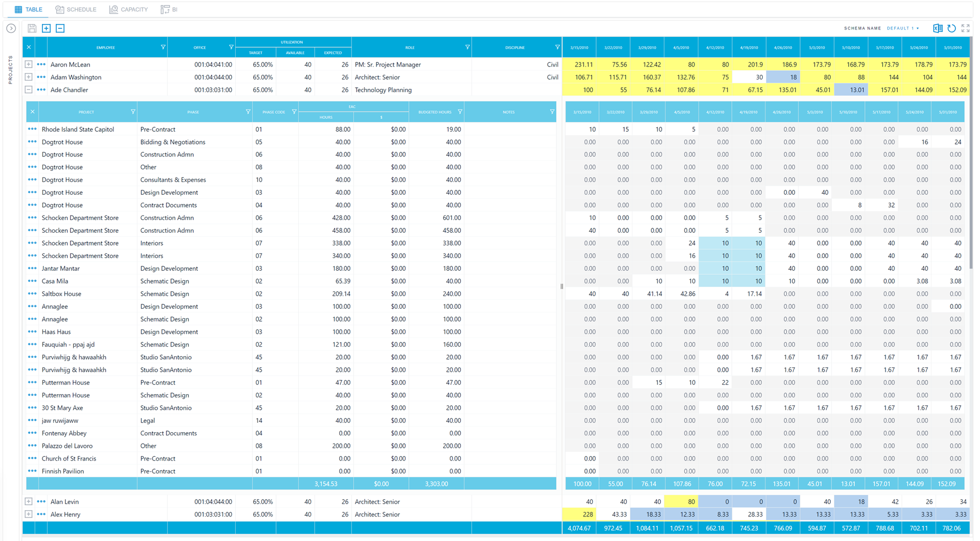The image size is (980, 541).
Task: Enter fullscreen view mode
Action: tap(966, 28)
